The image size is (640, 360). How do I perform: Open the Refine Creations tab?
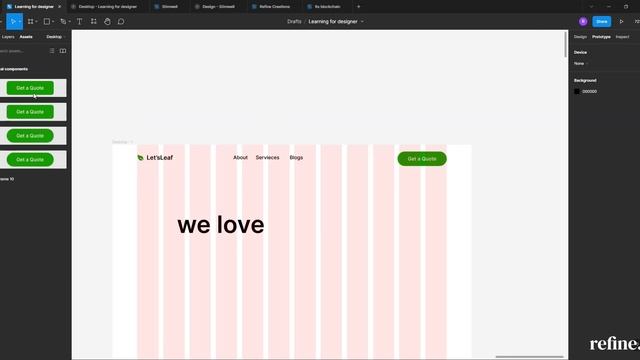[275, 7]
